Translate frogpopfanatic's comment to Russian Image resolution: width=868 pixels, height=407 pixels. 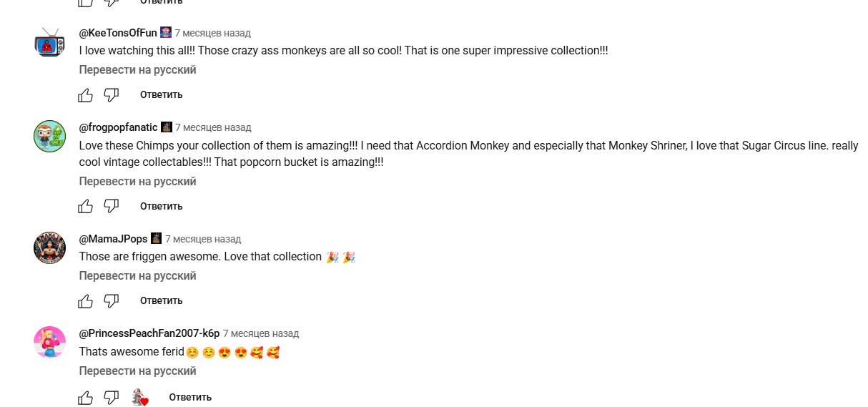coord(137,182)
